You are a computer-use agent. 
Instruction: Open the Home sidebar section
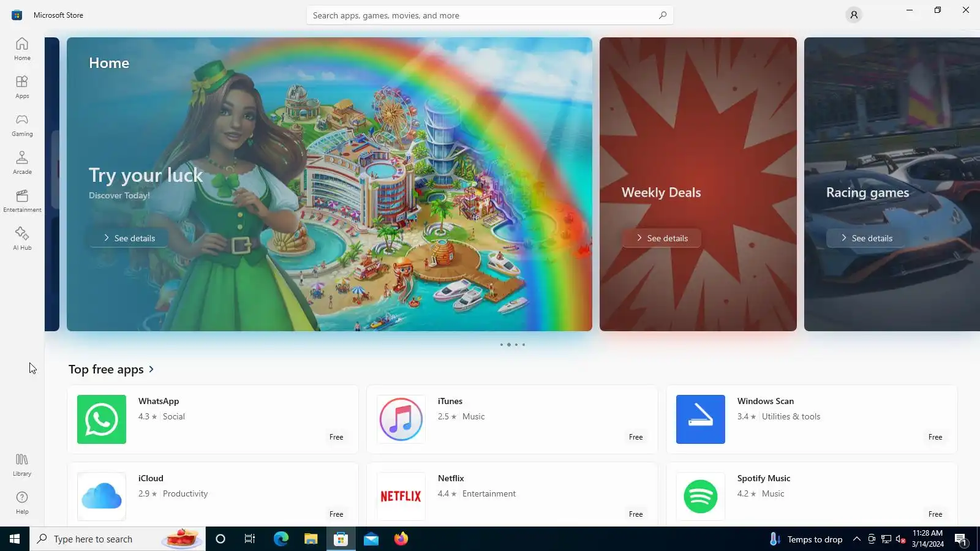(x=22, y=49)
